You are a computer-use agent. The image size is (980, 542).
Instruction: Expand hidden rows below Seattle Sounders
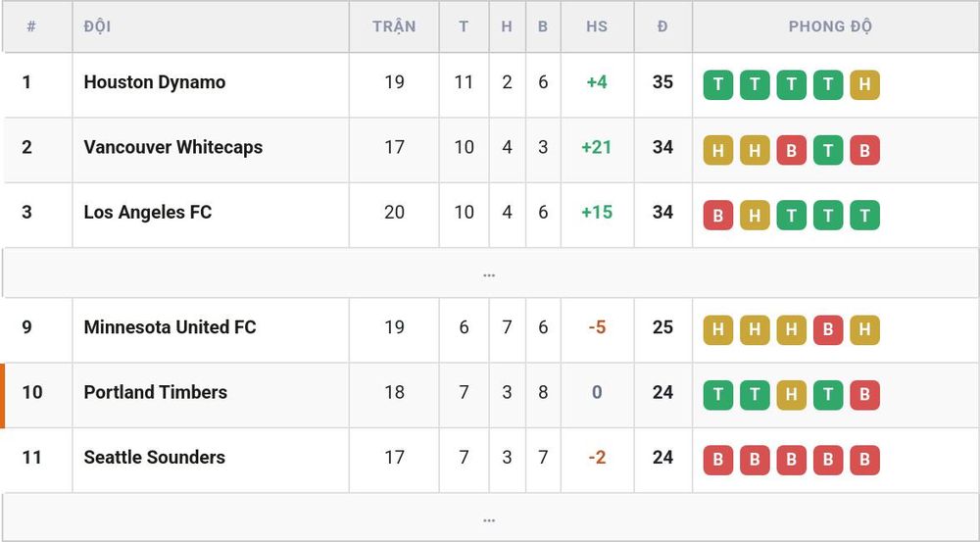point(489,518)
